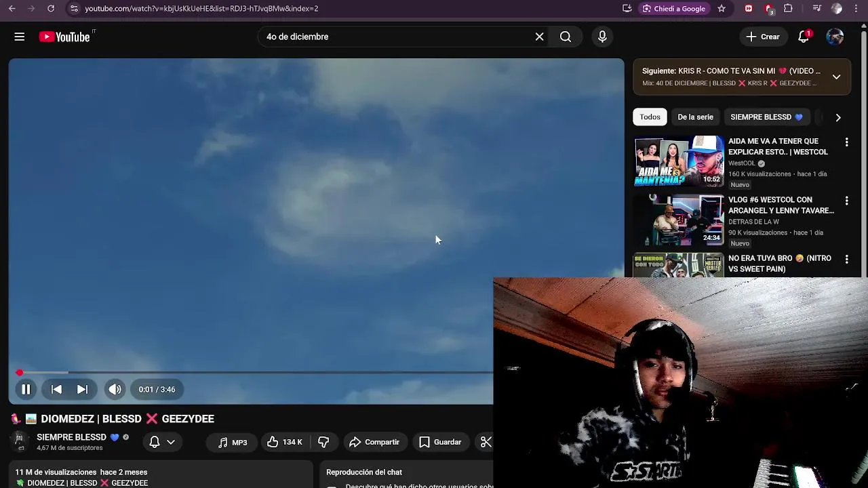868x488 pixels.
Task: Open the browser extensions puzzle icon
Action: click(x=788, y=8)
